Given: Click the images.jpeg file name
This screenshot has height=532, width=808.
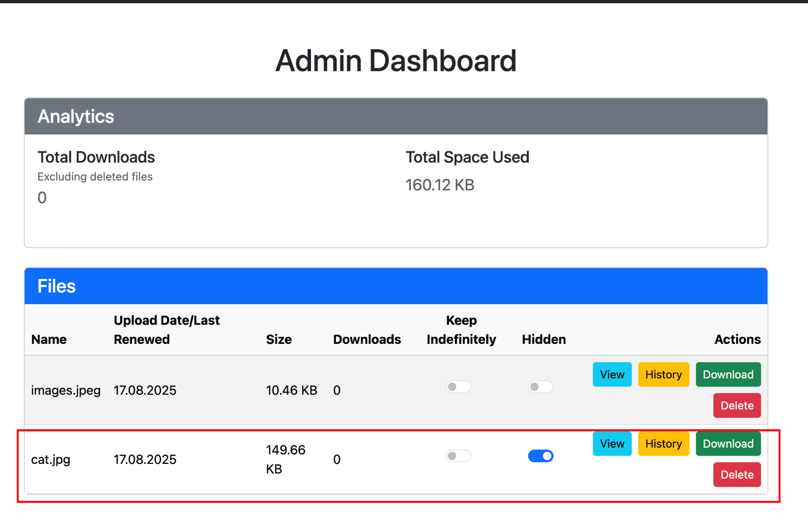Looking at the screenshot, I should click(66, 390).
